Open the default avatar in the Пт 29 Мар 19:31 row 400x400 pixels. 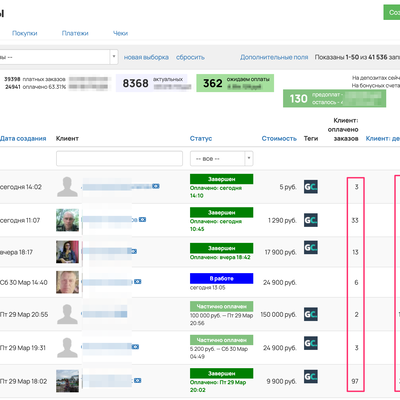(67, 348)
